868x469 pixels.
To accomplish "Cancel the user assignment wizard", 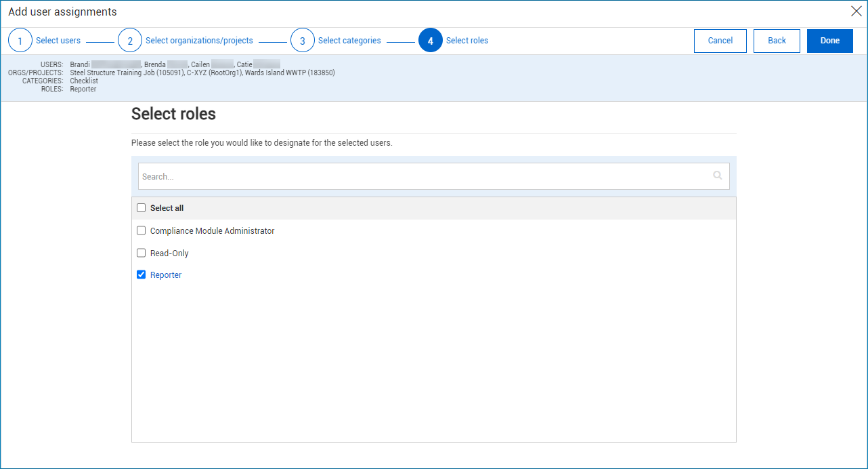I will (x=720, y=41).
